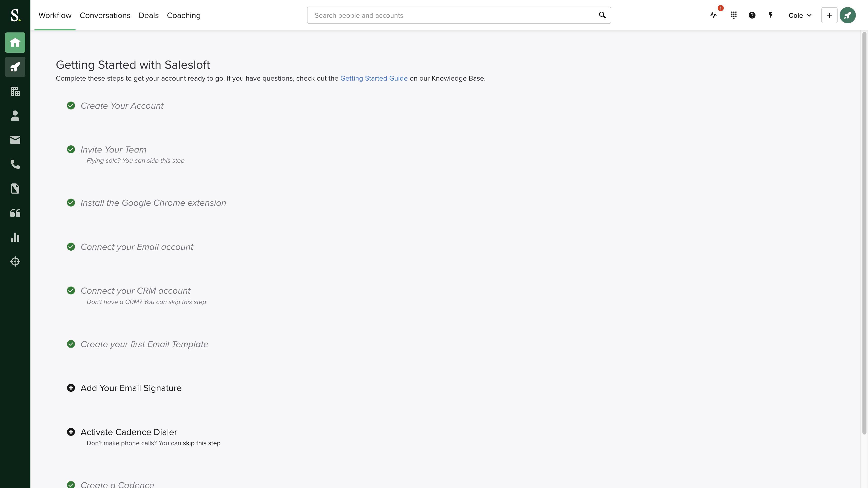
Task: Click the Salesloft logo icon
Action: click(15, 15)
